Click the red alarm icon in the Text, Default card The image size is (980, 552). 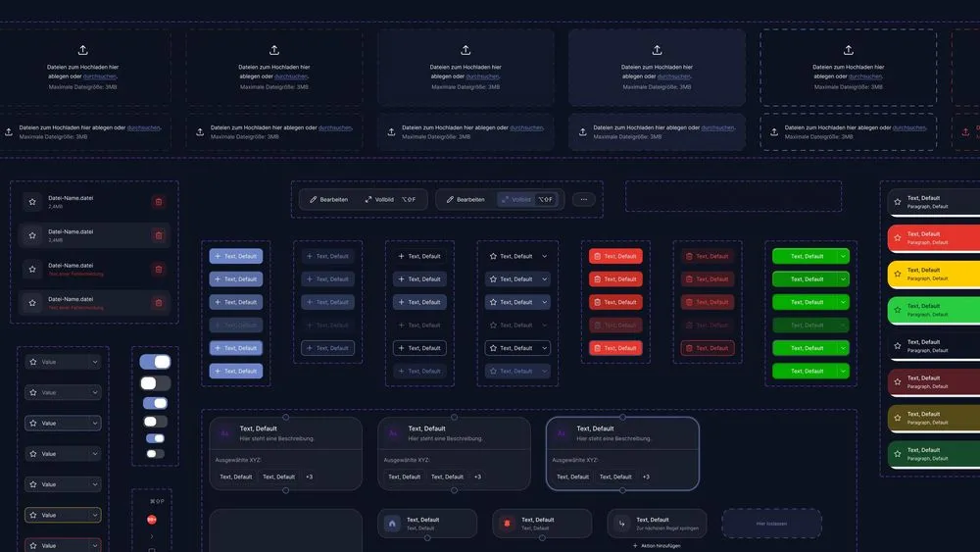[x=507, y=524]
